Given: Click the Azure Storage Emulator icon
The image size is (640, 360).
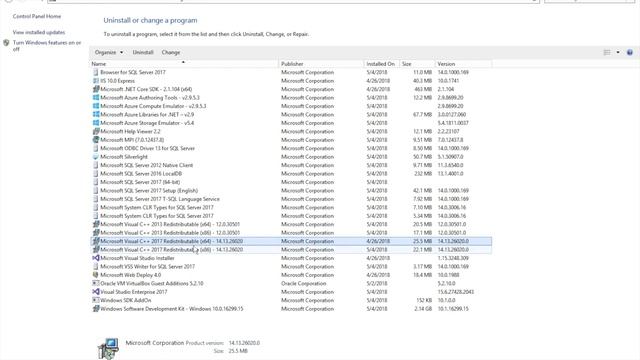Looking at the screenshot, I should pos(96,123).
